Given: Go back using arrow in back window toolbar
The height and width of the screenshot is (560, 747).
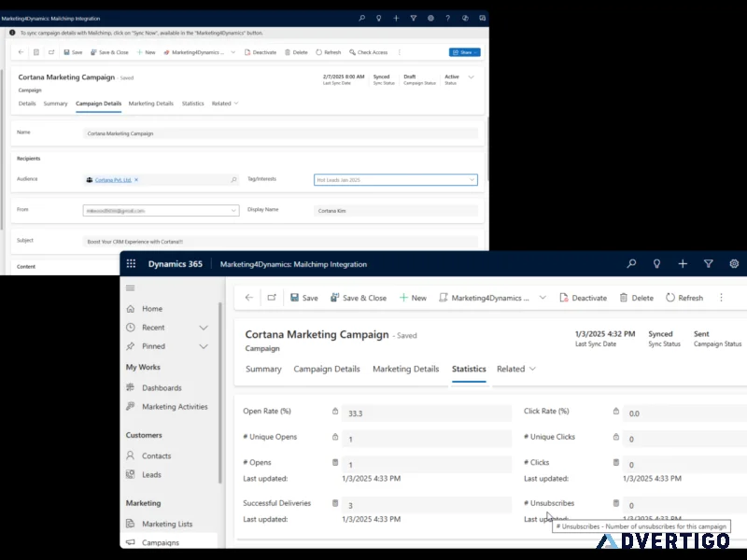Looking at the screenshot, I should 21,52.
